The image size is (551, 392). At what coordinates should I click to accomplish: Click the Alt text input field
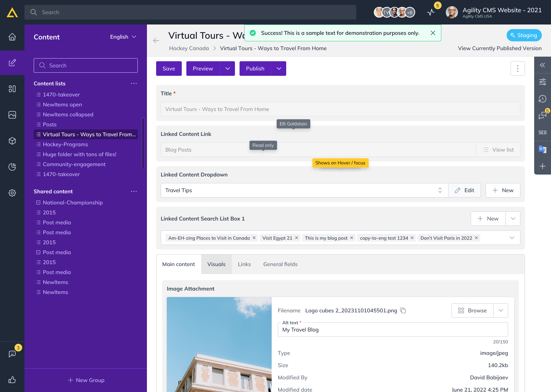point(393,330)
